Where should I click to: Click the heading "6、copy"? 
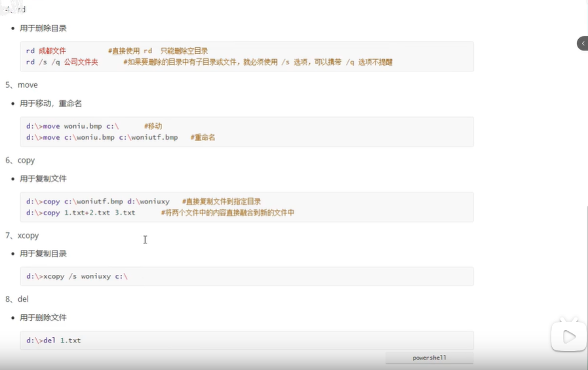20,160
